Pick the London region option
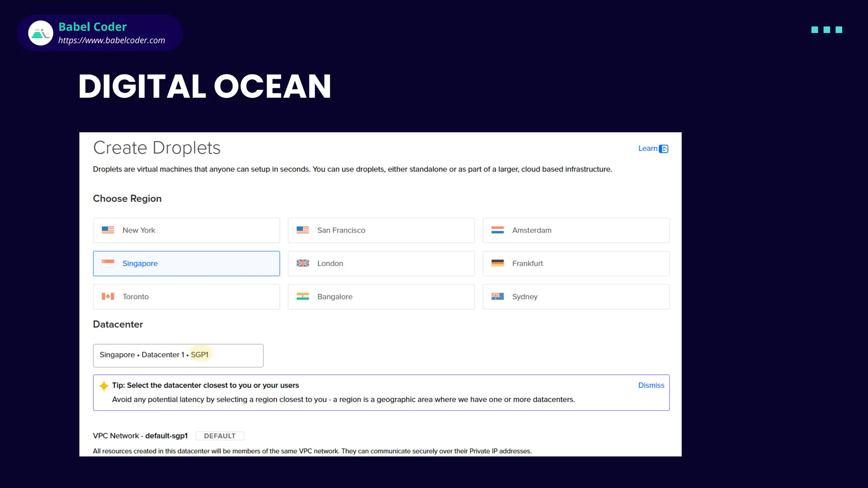 (381, 263)
